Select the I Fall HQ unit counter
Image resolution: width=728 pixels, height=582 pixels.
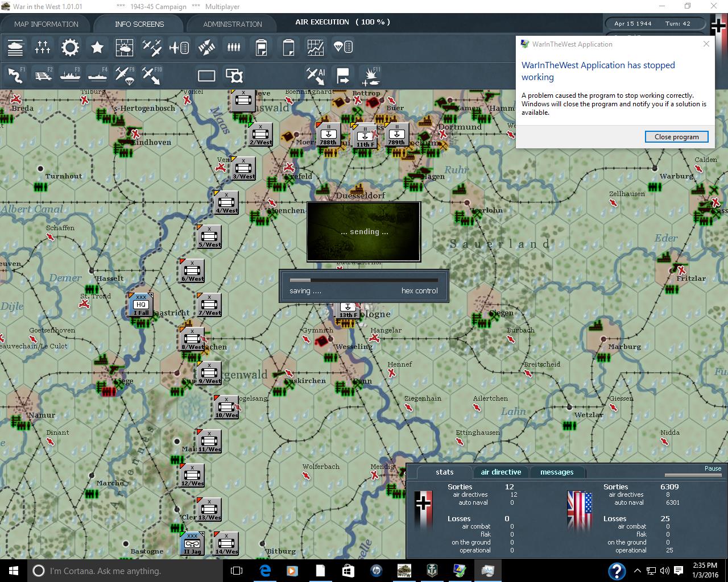point(140,305)
